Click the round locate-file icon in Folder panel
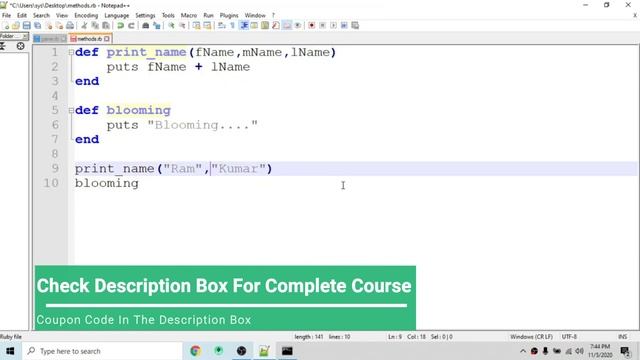 point(20,46)
